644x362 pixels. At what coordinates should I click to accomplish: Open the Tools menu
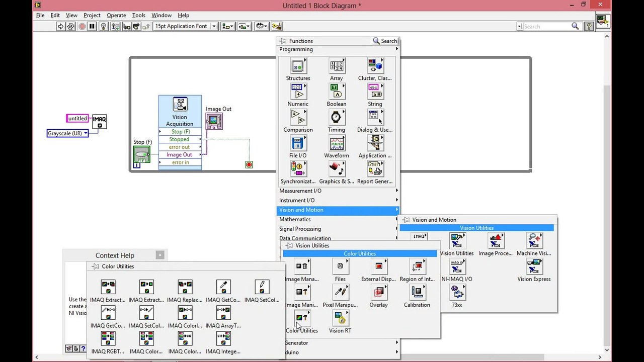138,16
